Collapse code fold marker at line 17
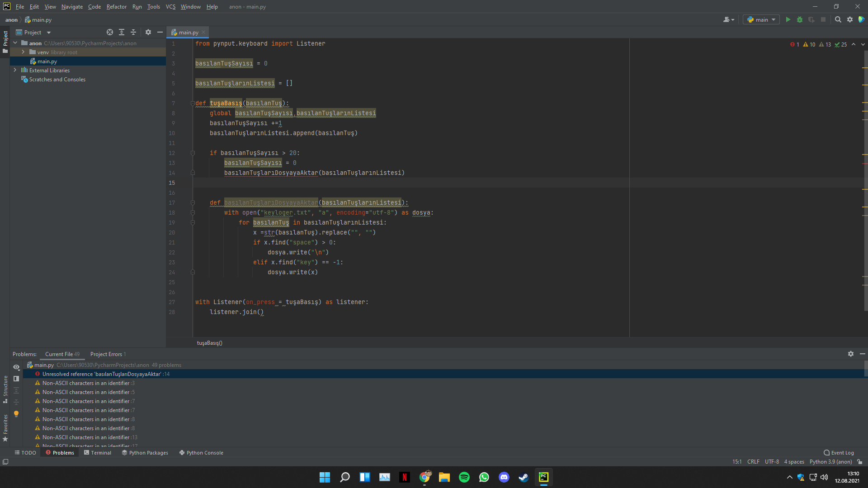The height and width of the screenshot is (488, 868). click(193, 203)
